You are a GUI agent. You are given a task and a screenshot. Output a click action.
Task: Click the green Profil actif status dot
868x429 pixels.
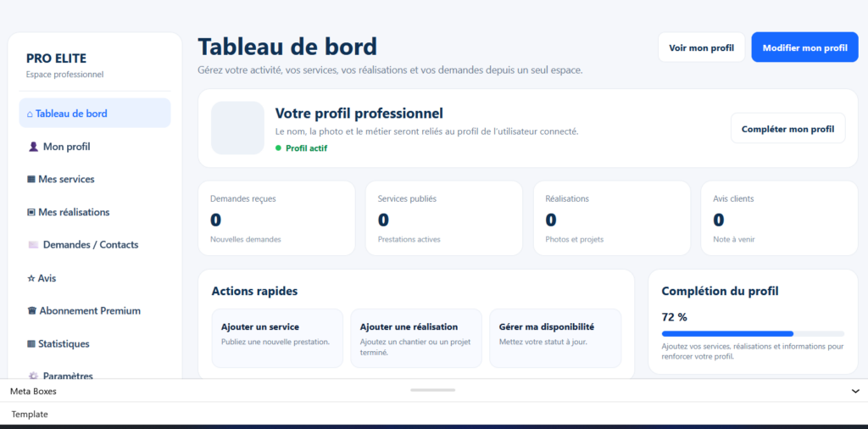(x=278, y=148)
